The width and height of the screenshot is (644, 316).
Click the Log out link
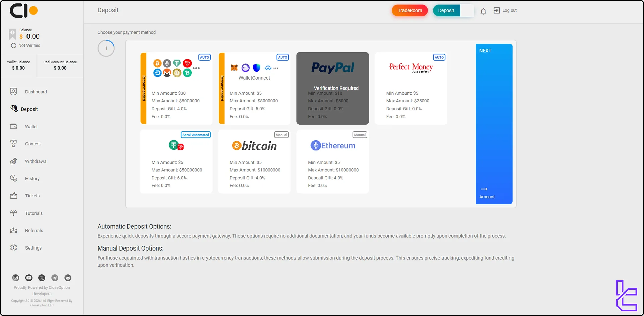(509, 11)
